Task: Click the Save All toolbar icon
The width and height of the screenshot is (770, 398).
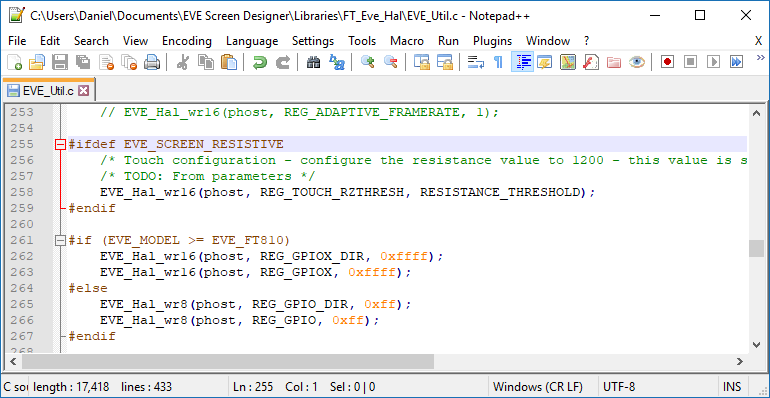Action: [83, 62]
